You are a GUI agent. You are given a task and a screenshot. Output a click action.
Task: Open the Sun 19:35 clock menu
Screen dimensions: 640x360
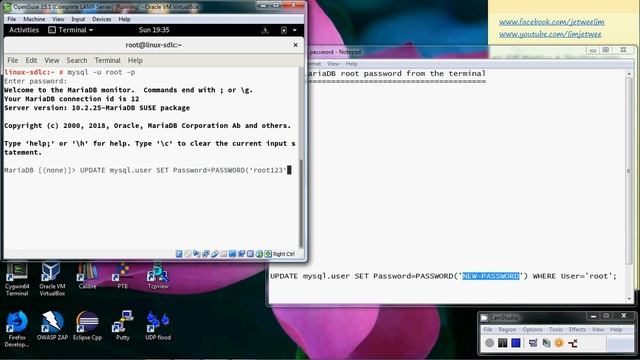pos(154,30)
